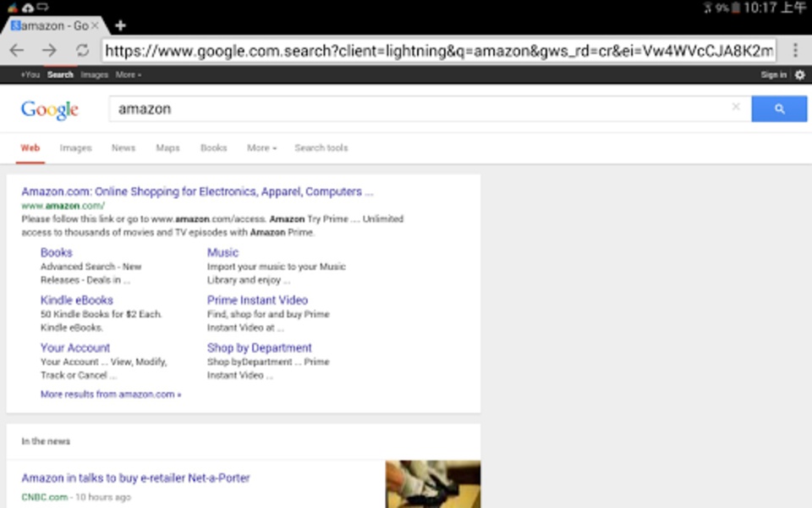The height and width of the screenshot is (508, 812).
Task: Switch to the Images results tab
Action: pos(75,147)
